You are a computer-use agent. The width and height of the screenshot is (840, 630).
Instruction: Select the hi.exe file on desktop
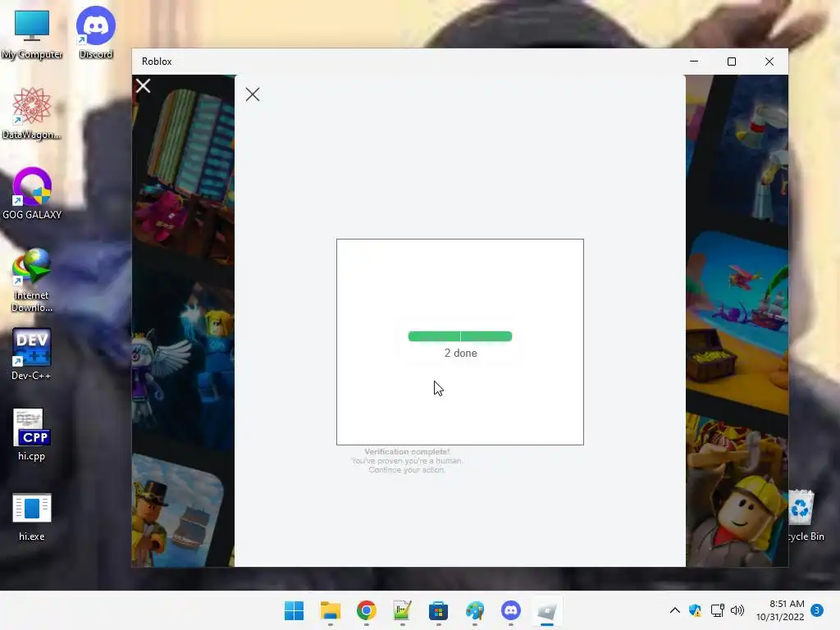tap(32, 517)
